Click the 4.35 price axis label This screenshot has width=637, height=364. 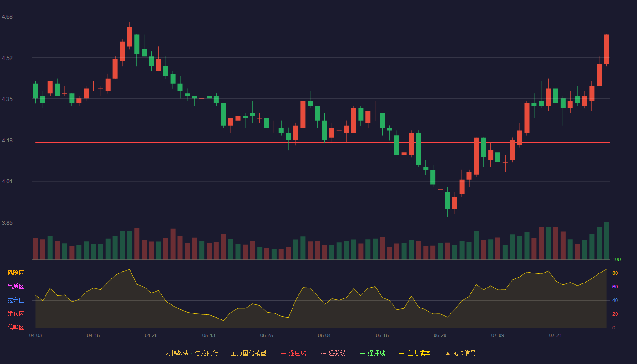pos(7,99)
